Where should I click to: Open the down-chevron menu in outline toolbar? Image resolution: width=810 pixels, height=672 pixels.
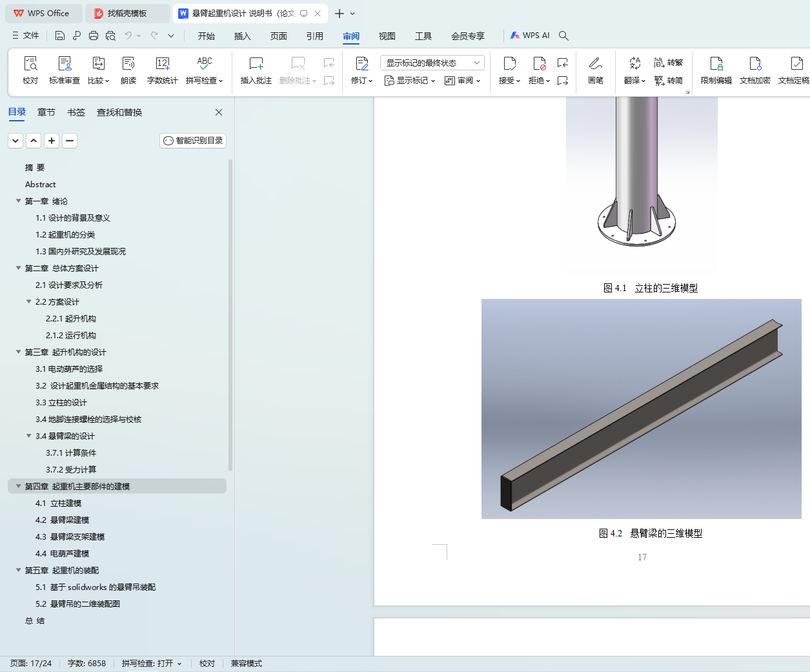tap(15, 140)
